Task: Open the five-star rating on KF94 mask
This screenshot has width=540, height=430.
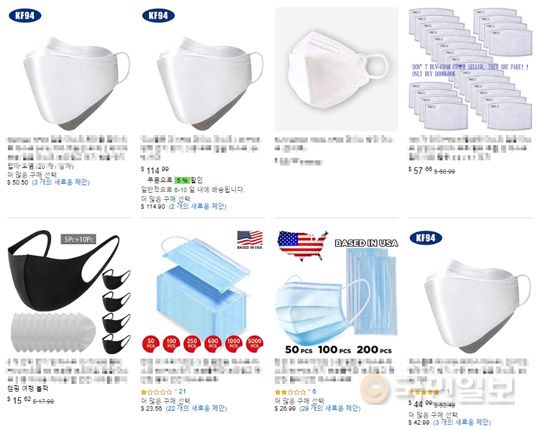Action: click(429, 392)
